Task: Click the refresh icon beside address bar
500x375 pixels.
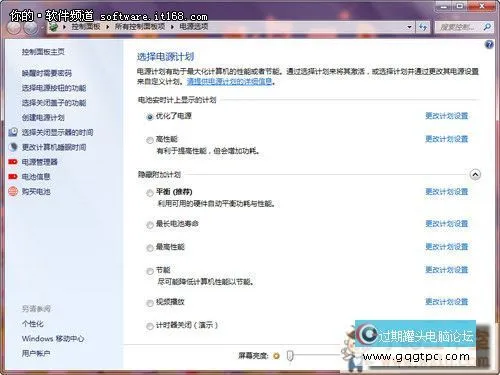Action: (423, 27)
